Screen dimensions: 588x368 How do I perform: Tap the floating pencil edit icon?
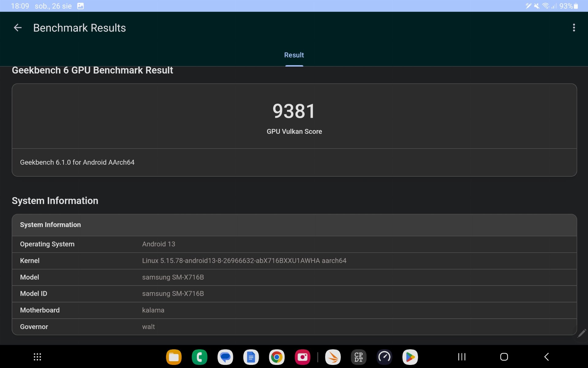pyautogui.click(x=581, y=333)
